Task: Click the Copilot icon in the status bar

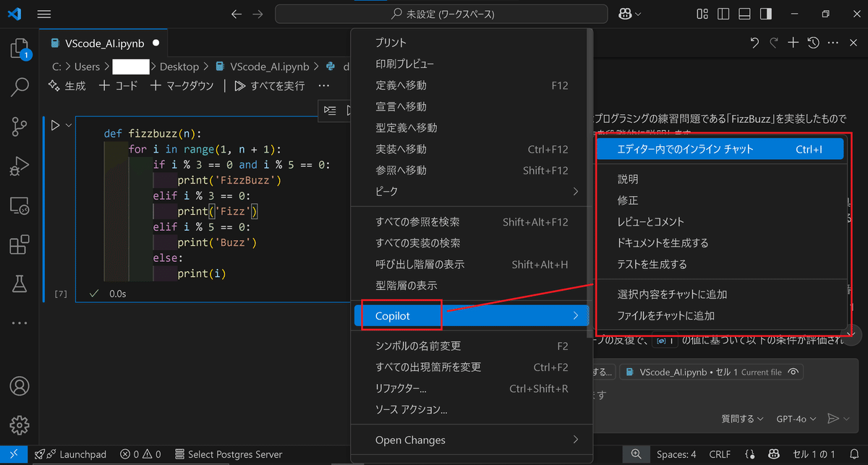Action: (x=774, y=454)
